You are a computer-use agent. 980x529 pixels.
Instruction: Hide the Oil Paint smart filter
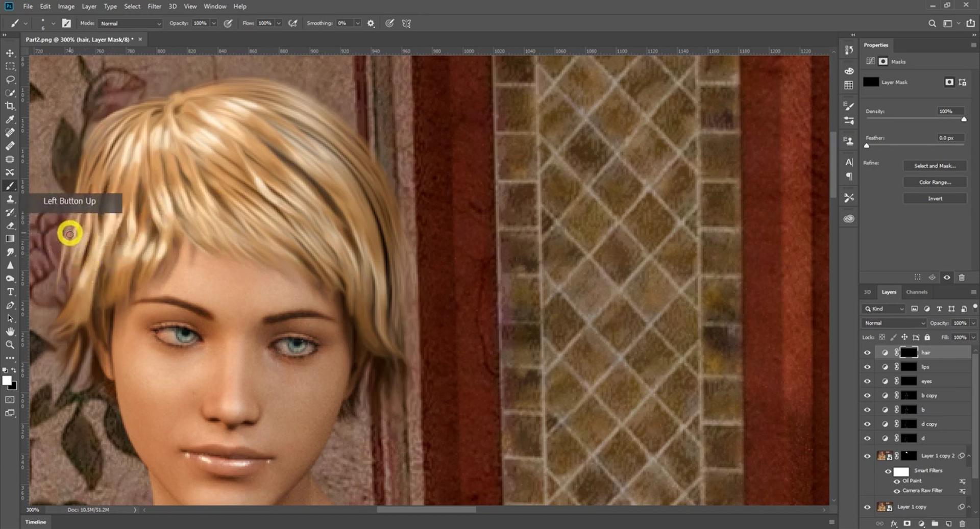coord(897,481)
